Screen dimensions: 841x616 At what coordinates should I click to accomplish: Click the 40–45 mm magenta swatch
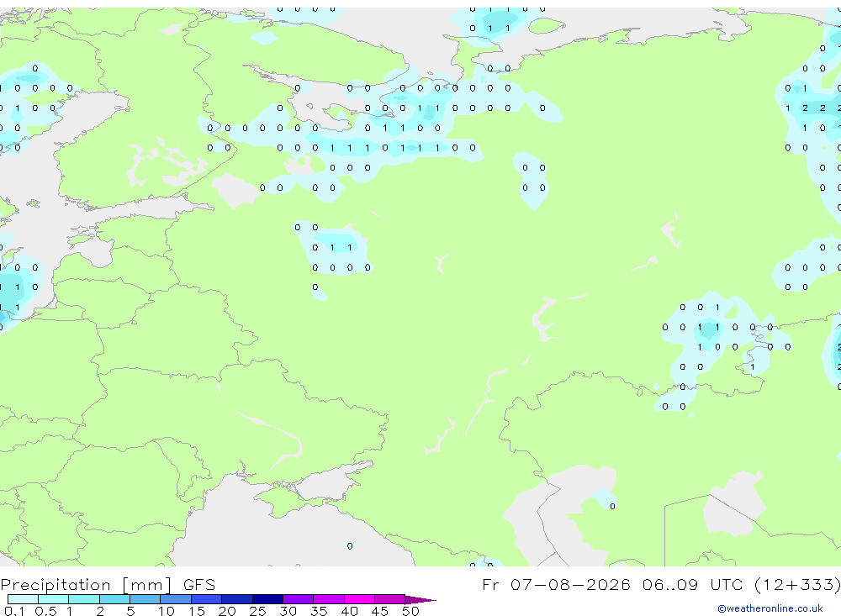point(359,599)
